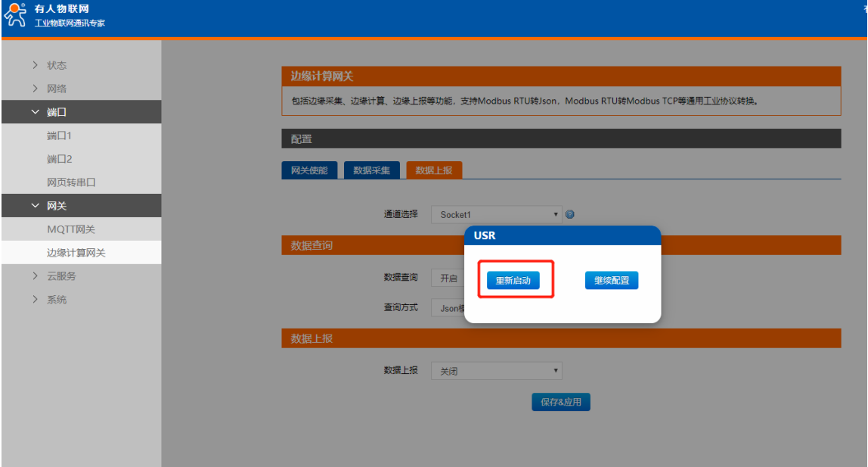The width and height of the screenshot is (868, 467).
Task: Open the 数据上报 关闭 dropdown
Action: click(497, 371)
